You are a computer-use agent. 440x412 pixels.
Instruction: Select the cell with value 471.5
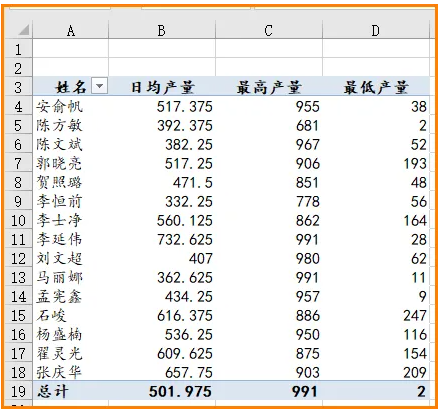point(162,182)
